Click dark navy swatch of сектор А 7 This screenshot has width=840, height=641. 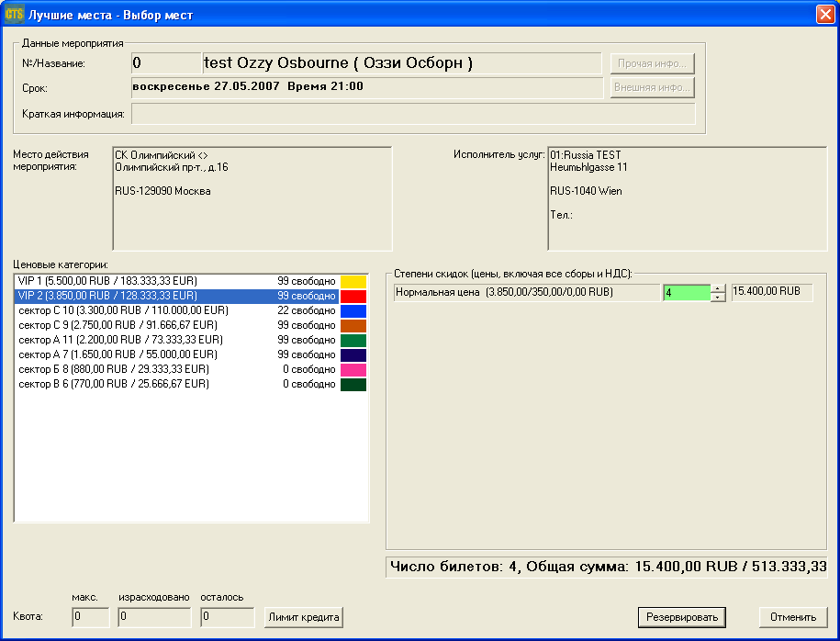click(353, 354)
